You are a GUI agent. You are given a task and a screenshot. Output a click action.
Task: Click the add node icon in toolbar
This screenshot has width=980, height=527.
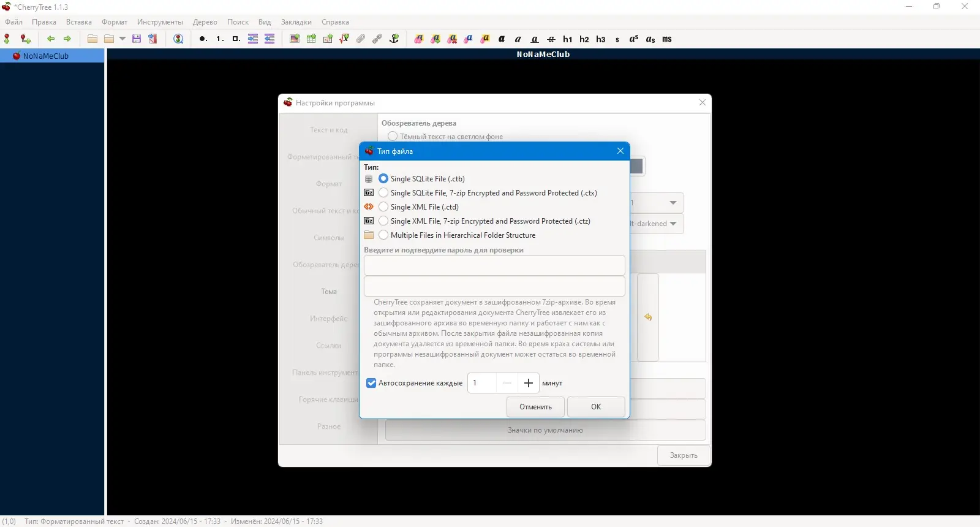pyautogui.click(x=7, y=39)
